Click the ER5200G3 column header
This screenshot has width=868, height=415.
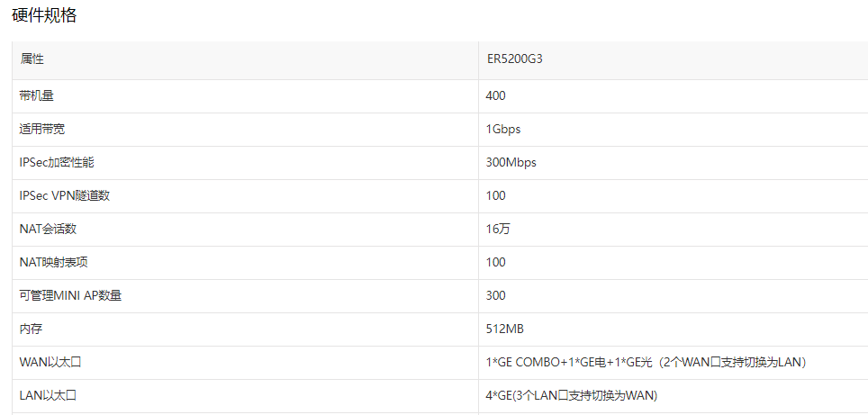(514, 59)
